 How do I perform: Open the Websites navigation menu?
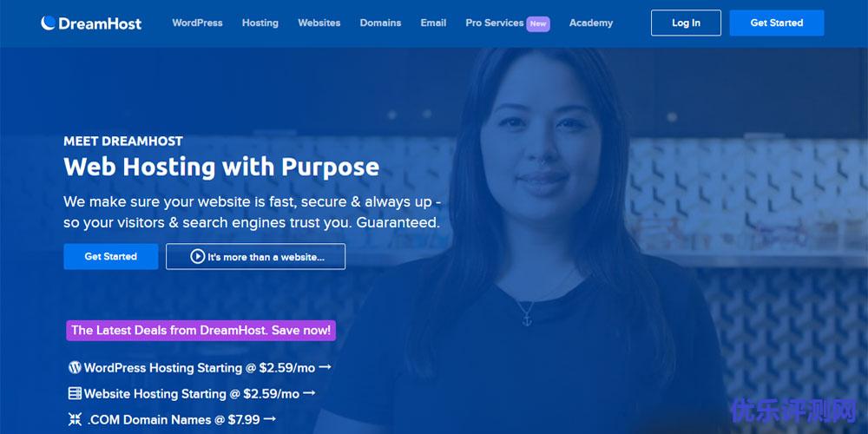click(319, 23)
